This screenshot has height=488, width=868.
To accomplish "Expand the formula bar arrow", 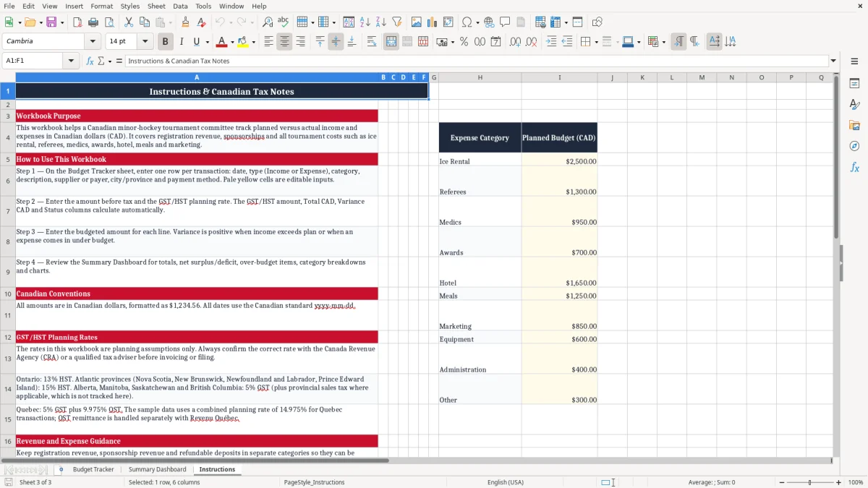I will 833,61.
